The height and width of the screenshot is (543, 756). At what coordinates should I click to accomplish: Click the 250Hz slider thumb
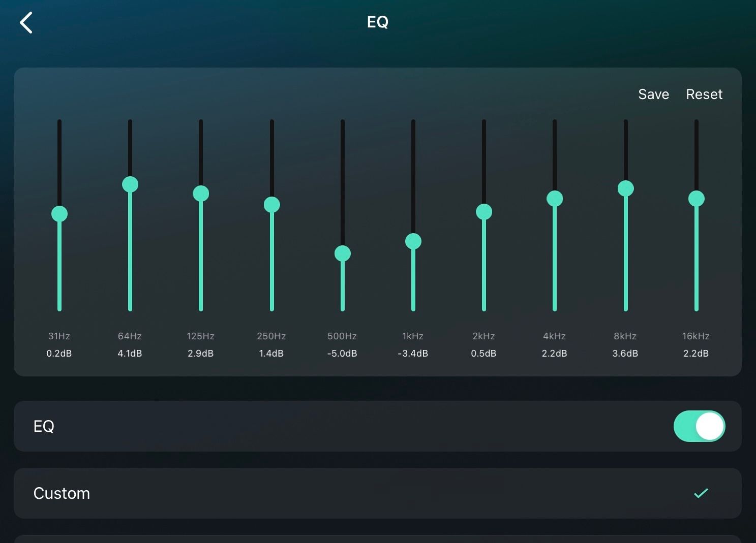pyautogui.click(x=272, y=205)
